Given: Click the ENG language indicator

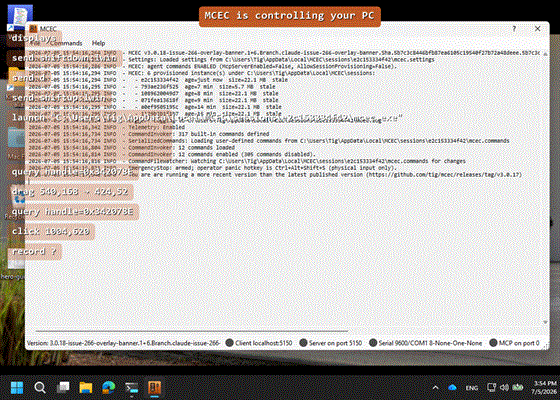Looking at the screenshot, I should point(472,388).
